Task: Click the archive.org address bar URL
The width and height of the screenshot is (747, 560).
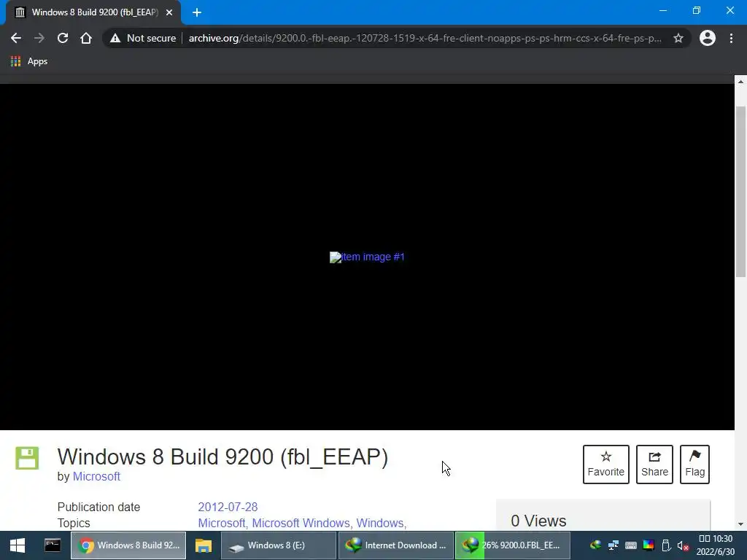Action: [x=425, y=38]
